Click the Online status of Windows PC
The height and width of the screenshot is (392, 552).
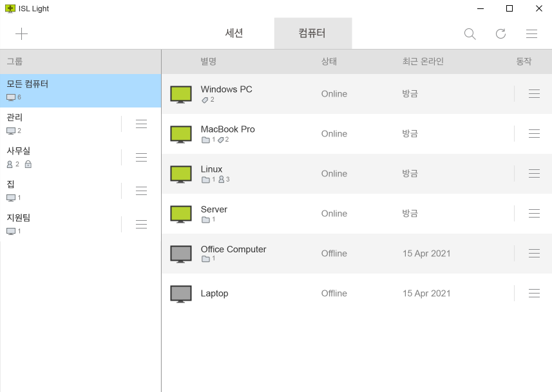pos(334,93)
